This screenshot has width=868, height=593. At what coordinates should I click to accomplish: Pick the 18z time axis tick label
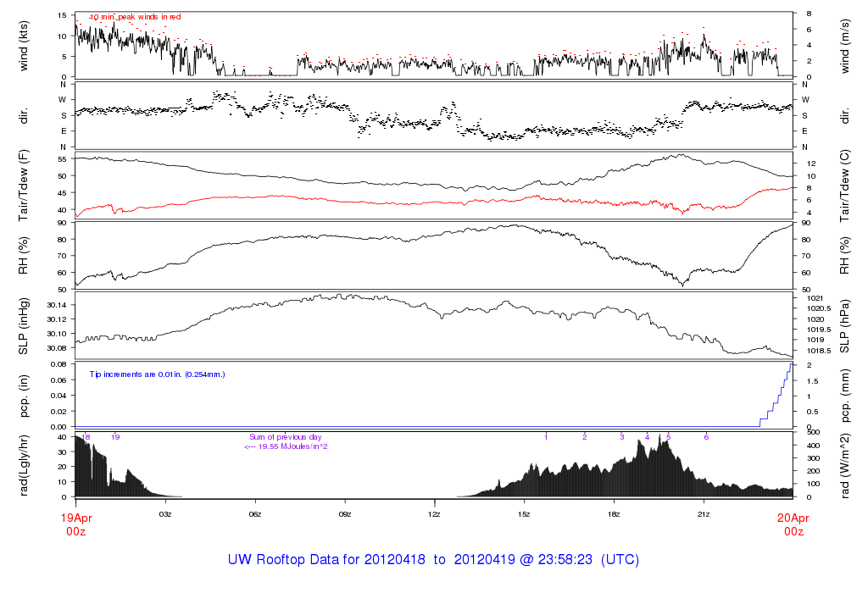pos(614,513)
